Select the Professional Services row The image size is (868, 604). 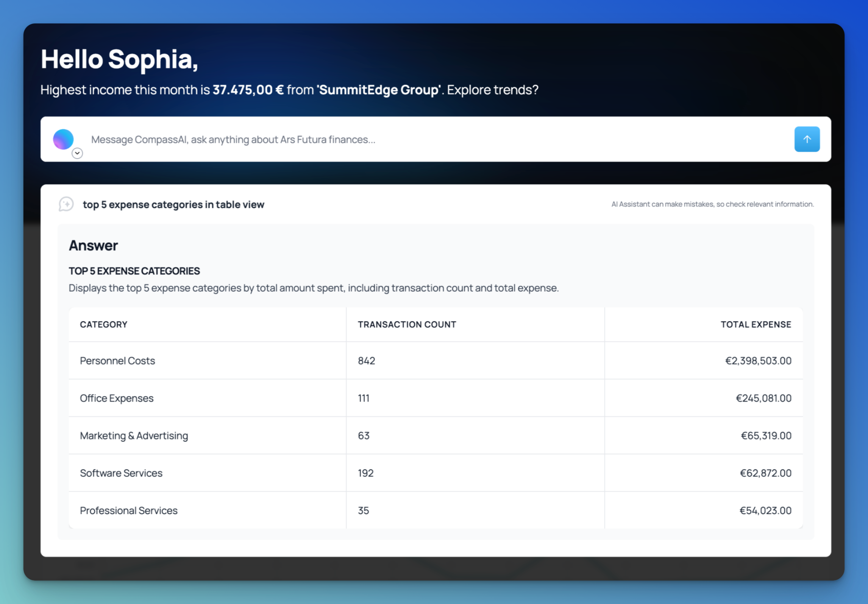click(x=436, y=510)
